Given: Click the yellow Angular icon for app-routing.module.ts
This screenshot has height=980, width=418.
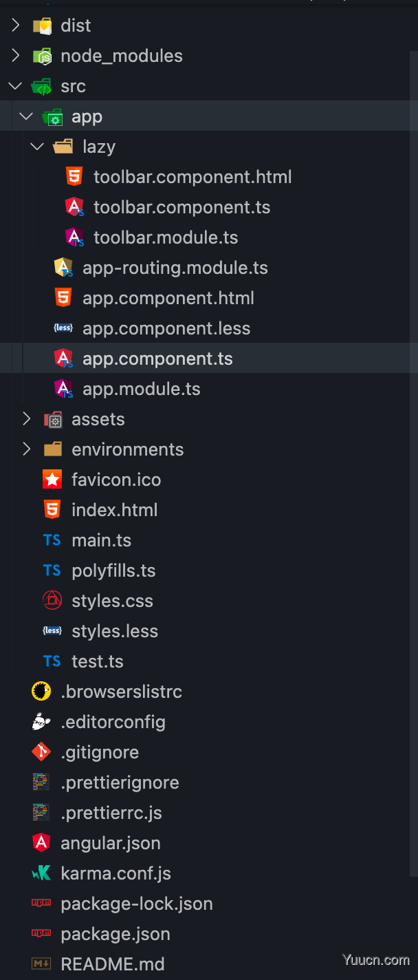Looking at the screenshot, I should [x=63, y=268].
